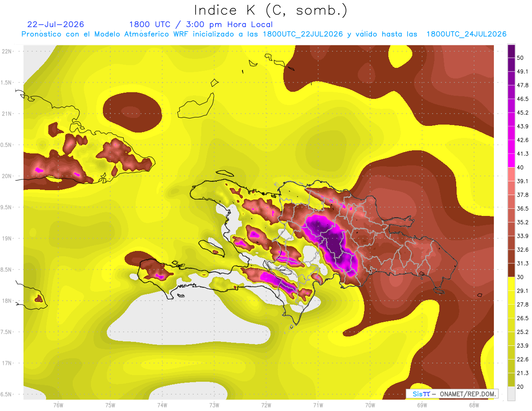Click the color bar label '25.2'

pyautogui.click(x=523, y=332)
